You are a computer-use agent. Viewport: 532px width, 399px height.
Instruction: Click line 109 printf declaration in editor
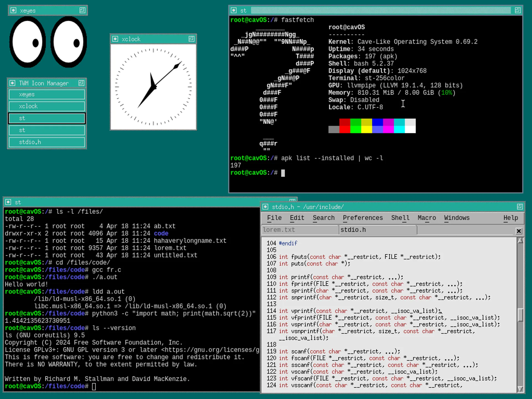pos(341,277)
